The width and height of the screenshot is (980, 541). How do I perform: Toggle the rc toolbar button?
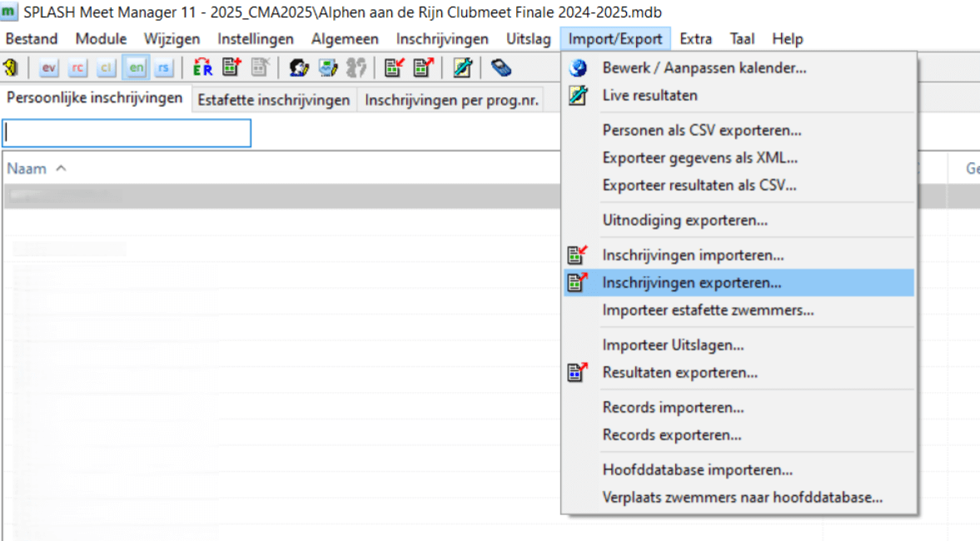click(x=77, y=67)
